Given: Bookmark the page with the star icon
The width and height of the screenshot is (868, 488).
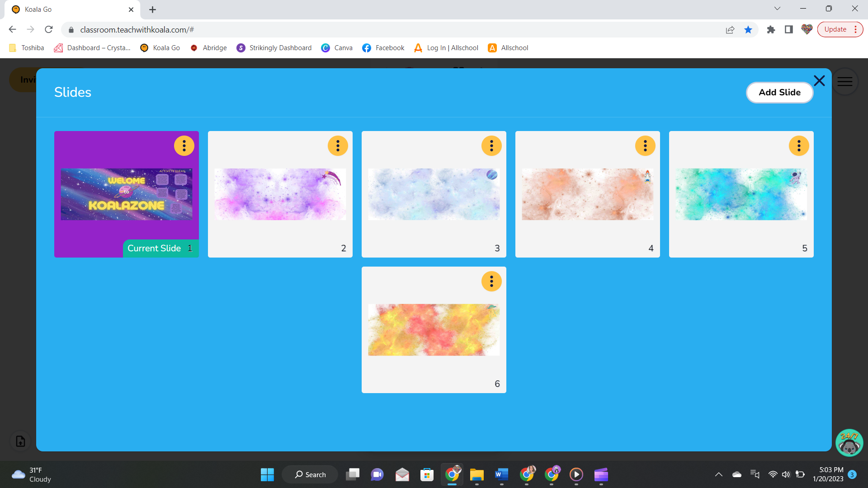Looking at the screenshot, I should click(x=748, y=29).
